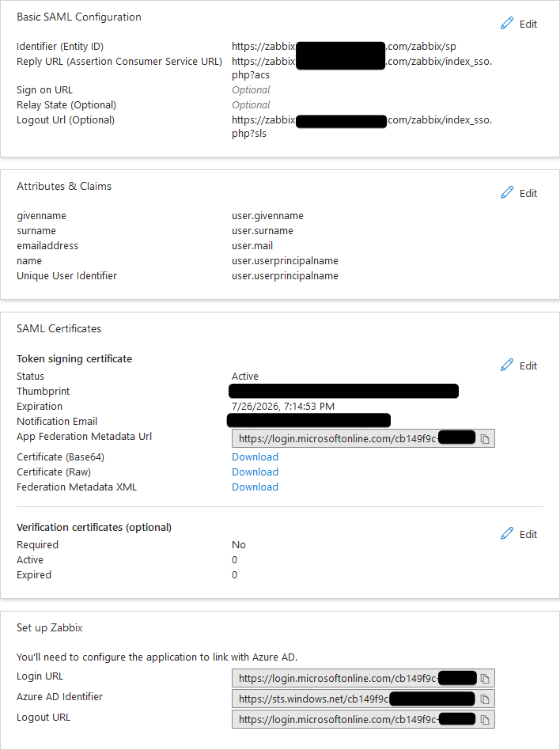560x750 pixels.
Task: Click pencil icon for Attributes & Claims
Action: coord(507,193)
